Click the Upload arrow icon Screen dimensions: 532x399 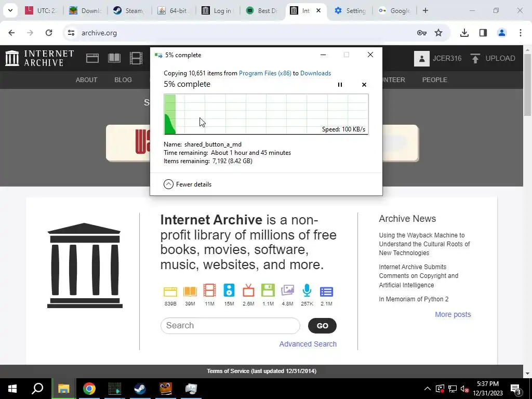475,58
